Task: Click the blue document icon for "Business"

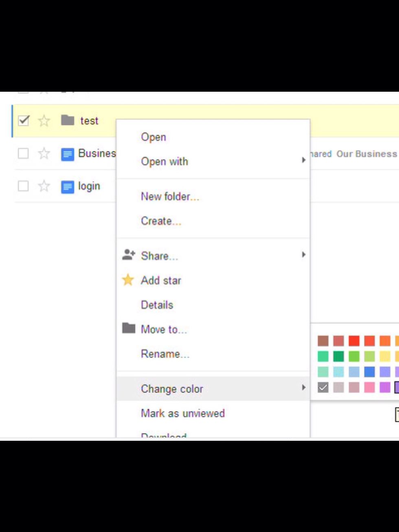Action: coord(66,153)
